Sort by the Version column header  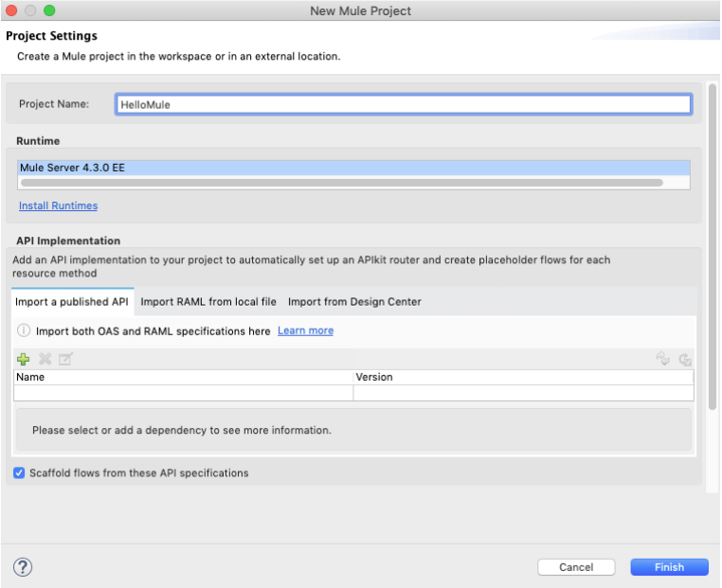(524, 377)
